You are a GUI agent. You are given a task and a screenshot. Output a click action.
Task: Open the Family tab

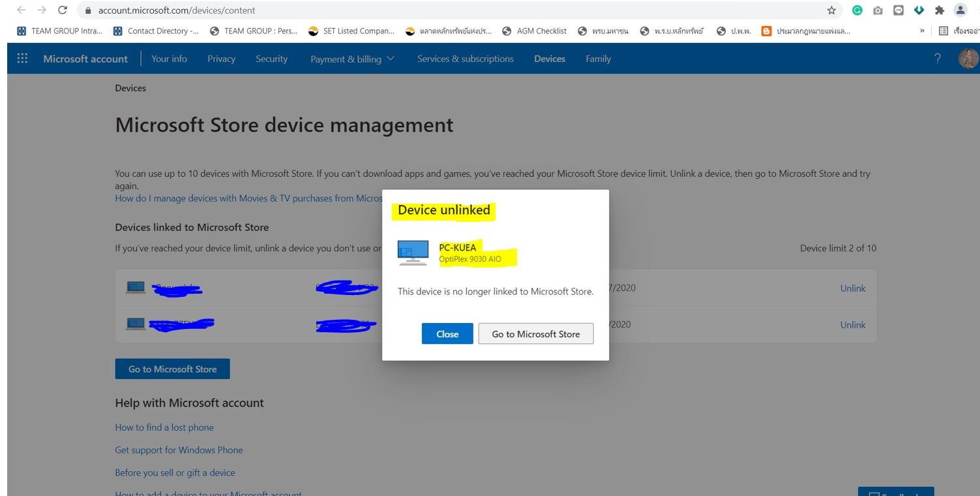click(598, 59)
